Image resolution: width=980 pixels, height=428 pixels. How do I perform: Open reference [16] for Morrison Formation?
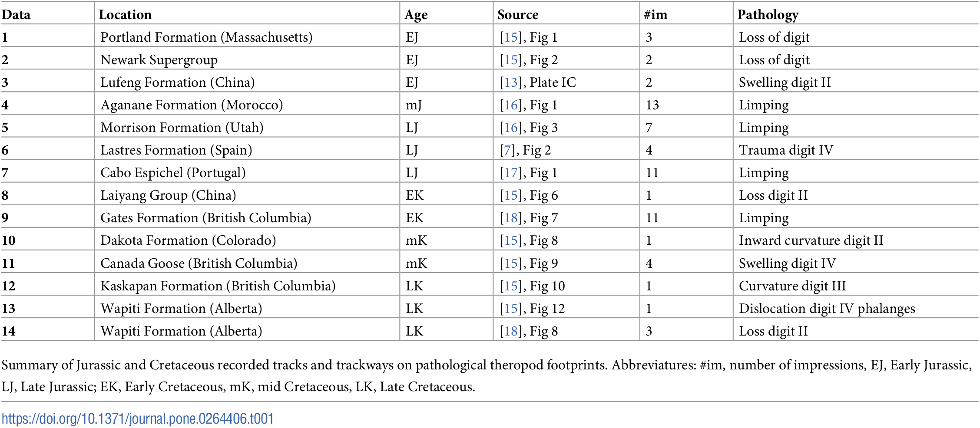click(x=510, y=128)
